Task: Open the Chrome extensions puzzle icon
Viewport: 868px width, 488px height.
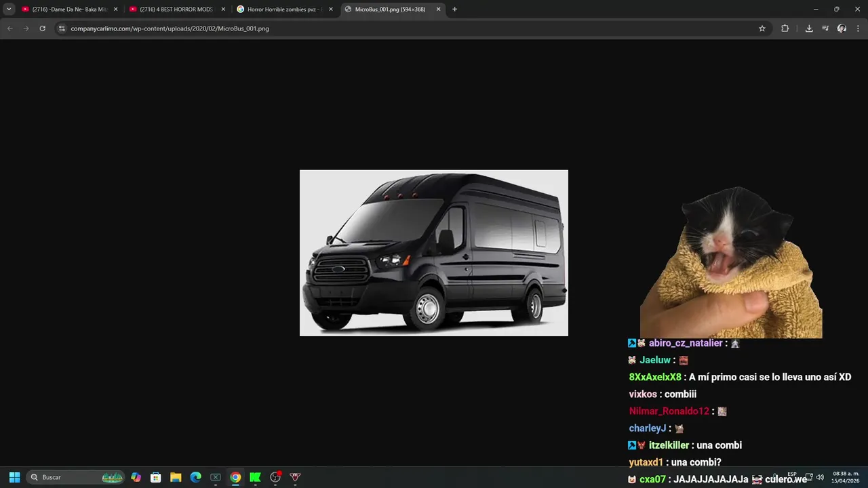Action: point(785,28)
